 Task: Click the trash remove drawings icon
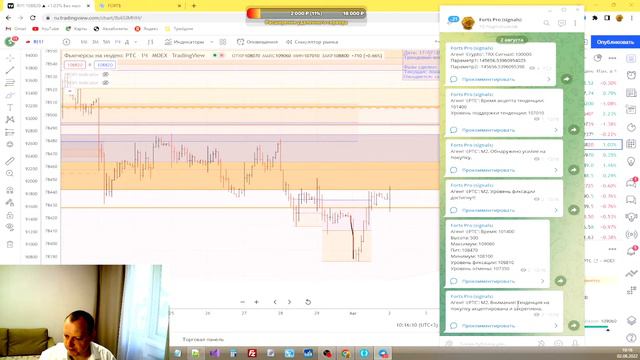point(10,244)
